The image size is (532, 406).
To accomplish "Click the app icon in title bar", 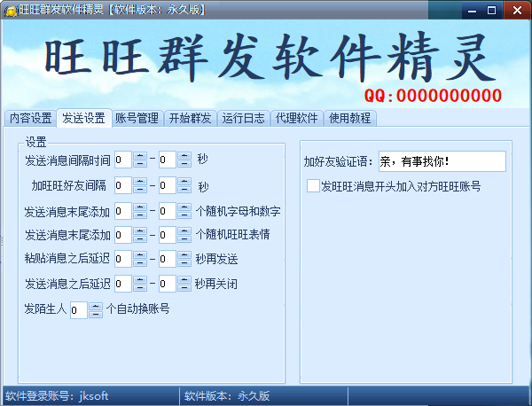I will click(x=10, y=10).
